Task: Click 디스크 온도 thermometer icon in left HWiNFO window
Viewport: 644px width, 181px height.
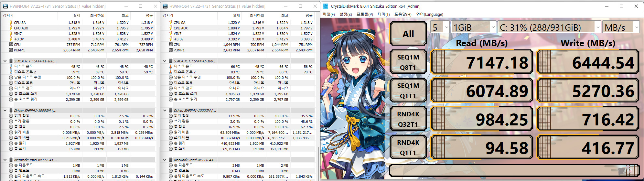Action: (x=11, y=66)
